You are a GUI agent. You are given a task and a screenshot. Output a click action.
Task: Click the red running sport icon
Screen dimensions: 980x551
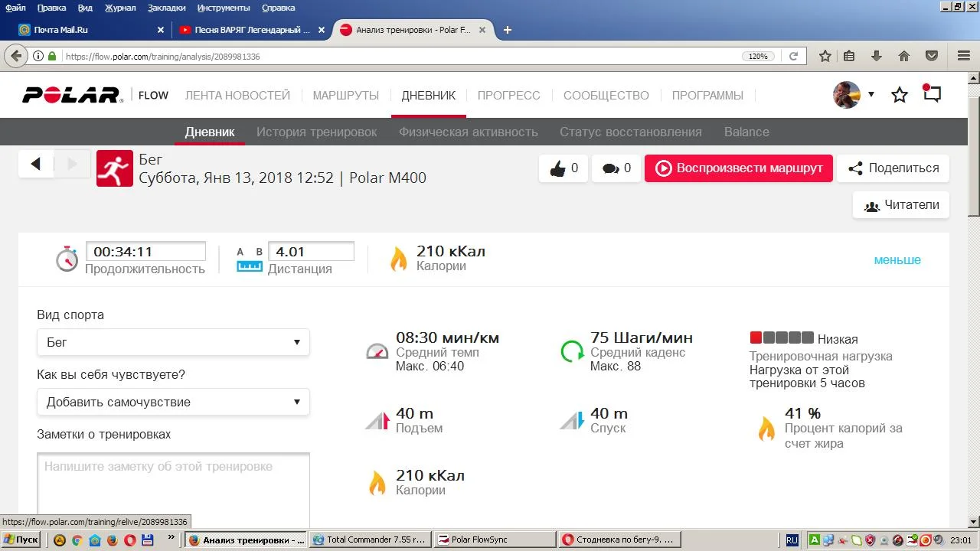tap(115, 168)
